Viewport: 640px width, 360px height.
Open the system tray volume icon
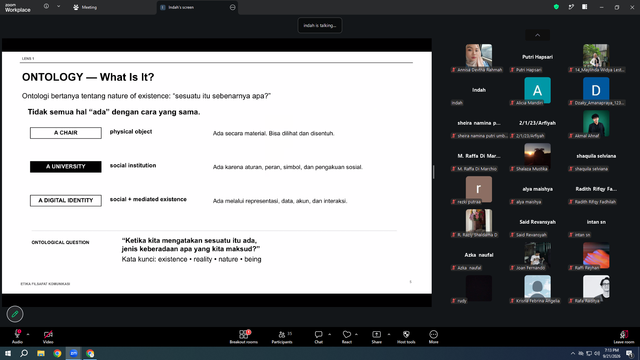597,353
